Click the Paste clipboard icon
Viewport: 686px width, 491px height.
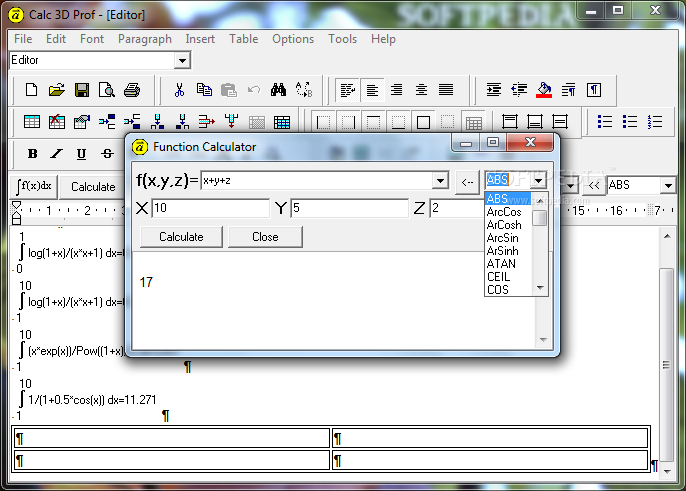pos(229,90)
